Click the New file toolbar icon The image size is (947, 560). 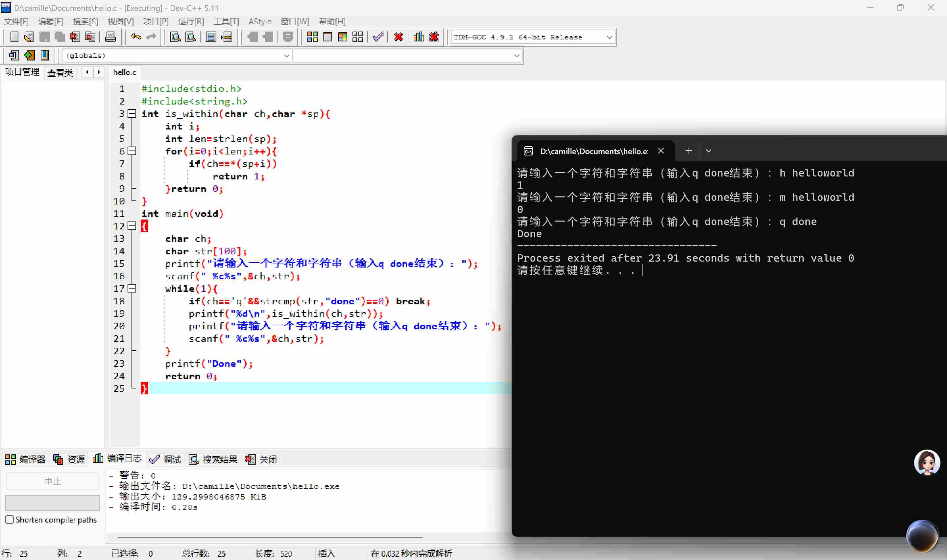14,37
